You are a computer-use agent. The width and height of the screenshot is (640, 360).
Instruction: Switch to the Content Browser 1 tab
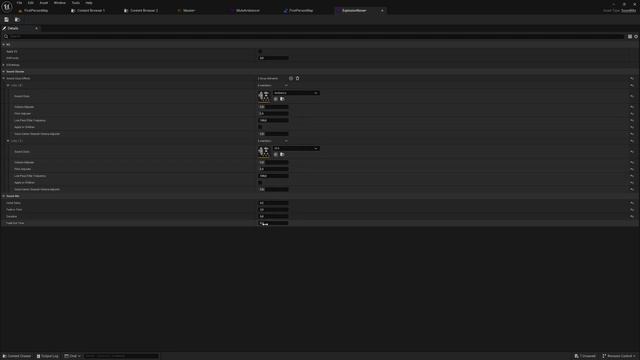pos(91,11)
